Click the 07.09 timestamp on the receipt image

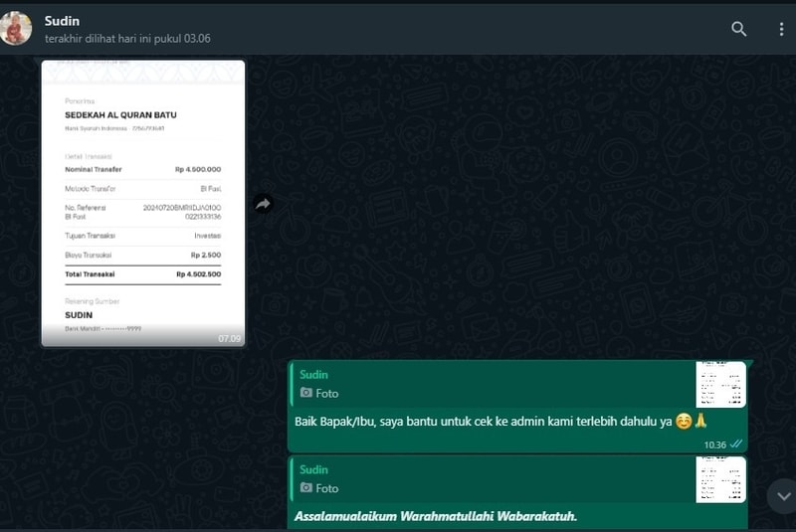pos(230,338)
